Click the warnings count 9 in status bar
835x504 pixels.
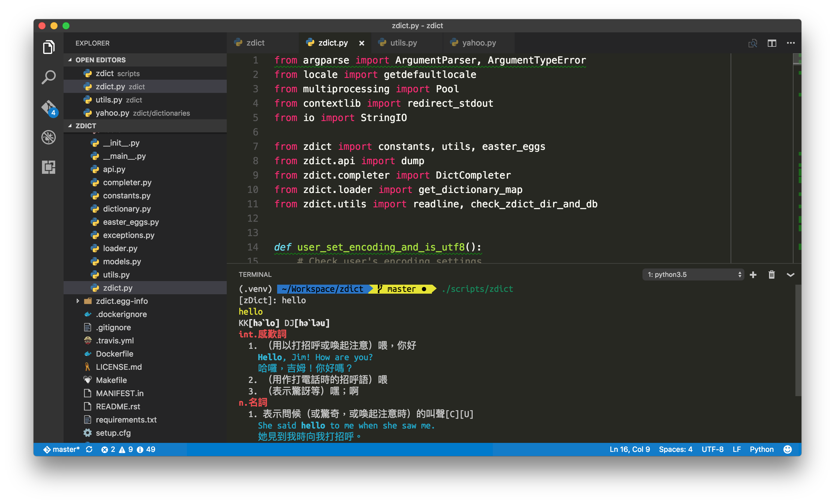click(126, 449)
